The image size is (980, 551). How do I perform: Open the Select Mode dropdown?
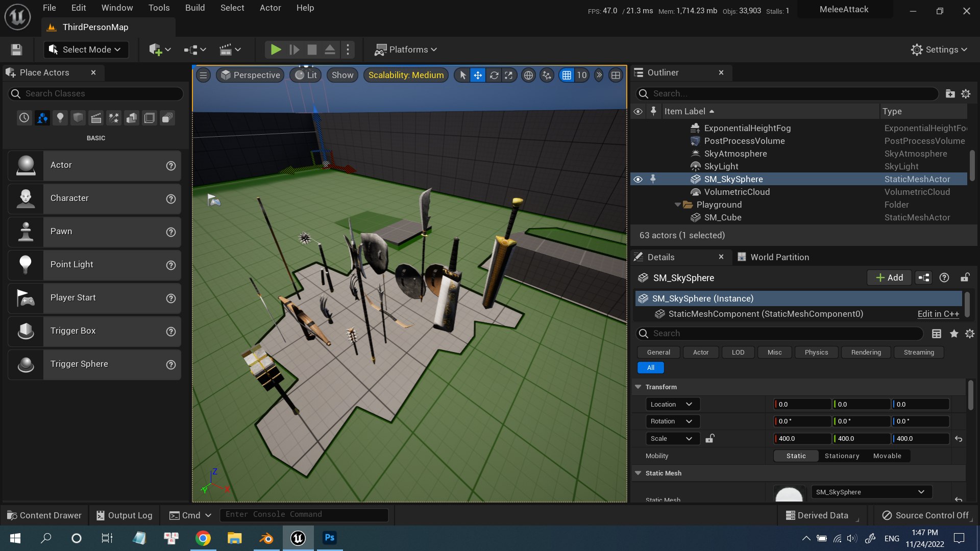pos(85,49)
